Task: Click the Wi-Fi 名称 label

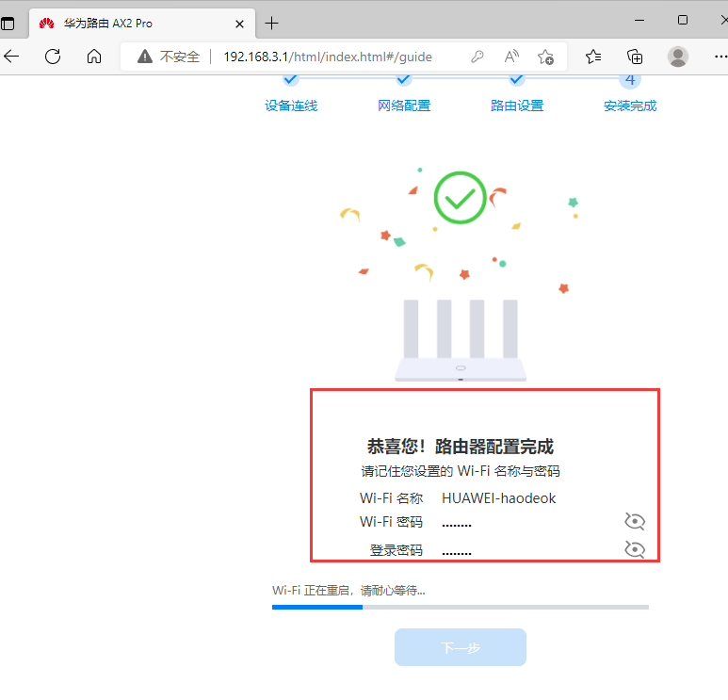Action: (x=391, y=498)
